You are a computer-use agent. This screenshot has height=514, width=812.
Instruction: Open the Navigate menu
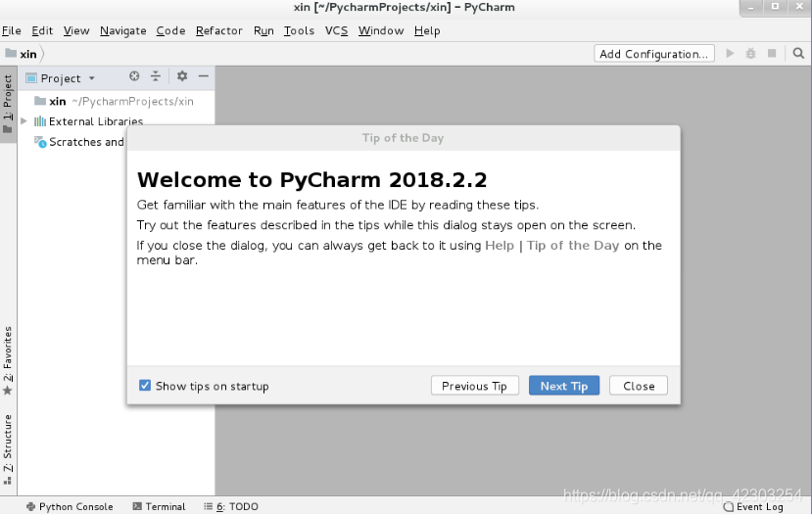click(x=122, y=30)
